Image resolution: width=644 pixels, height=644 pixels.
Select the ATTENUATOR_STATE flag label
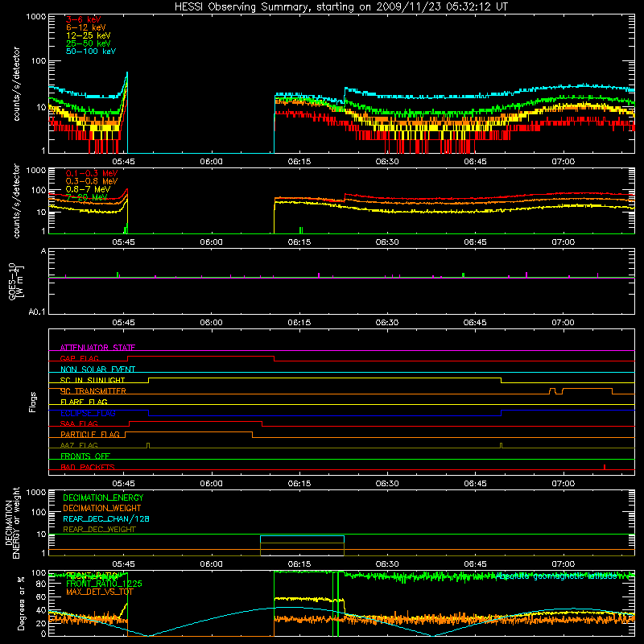pos(97,348)
